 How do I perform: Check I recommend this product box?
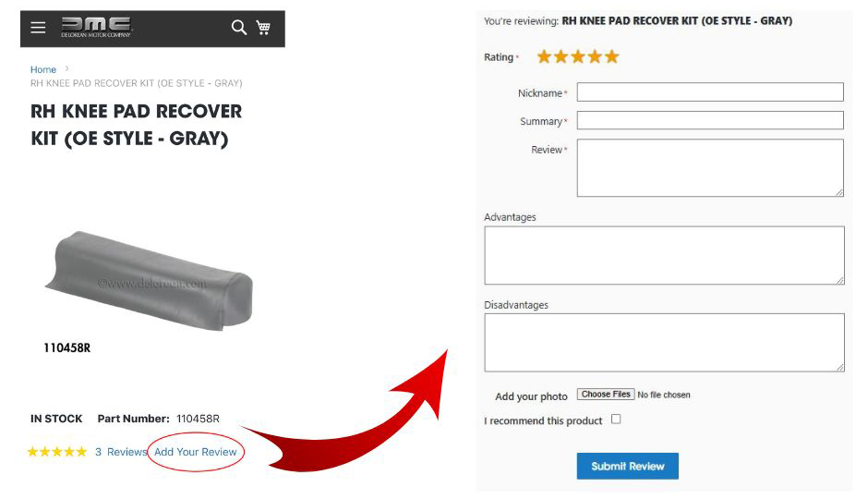coord(616,420)
